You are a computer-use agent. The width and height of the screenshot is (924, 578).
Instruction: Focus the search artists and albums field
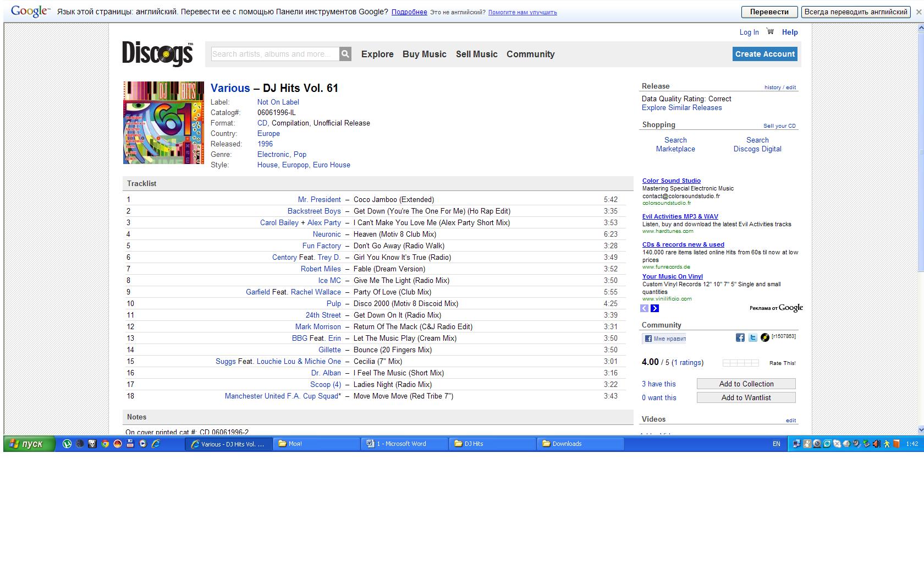[274, 54]
